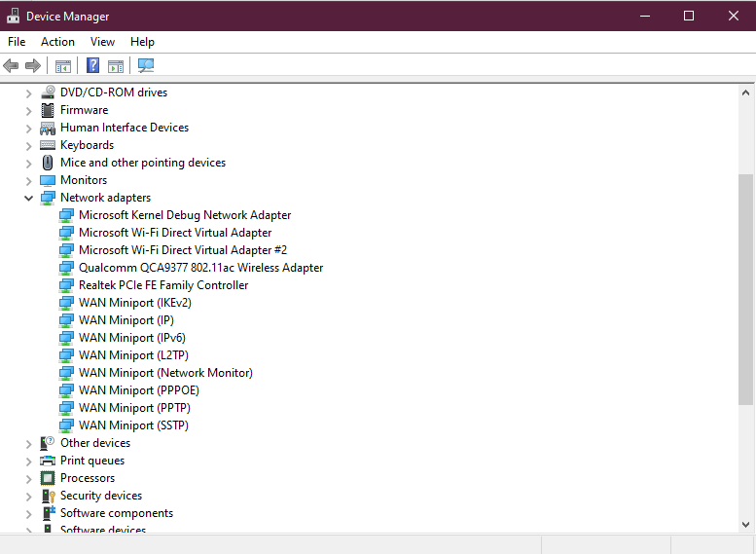Screen dimensions: 756x554
Task: Click the Device Manager title bar icon
Action: (13, 16)
